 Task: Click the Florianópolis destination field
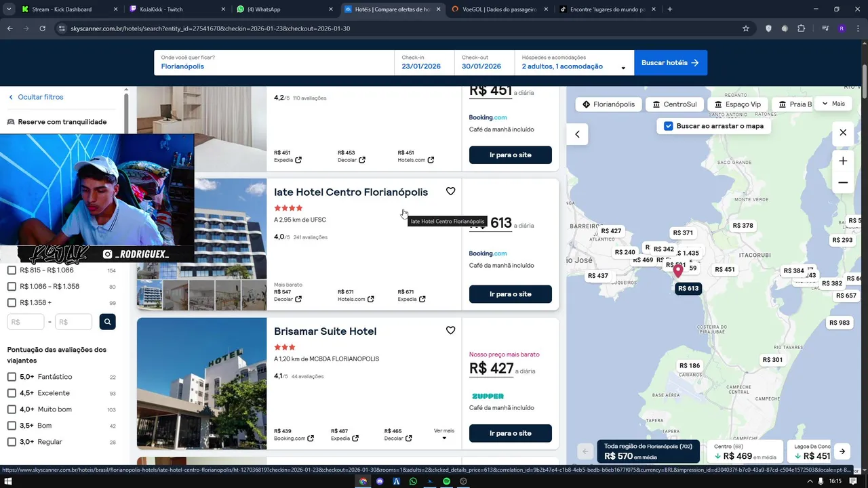tap(274, 62)
